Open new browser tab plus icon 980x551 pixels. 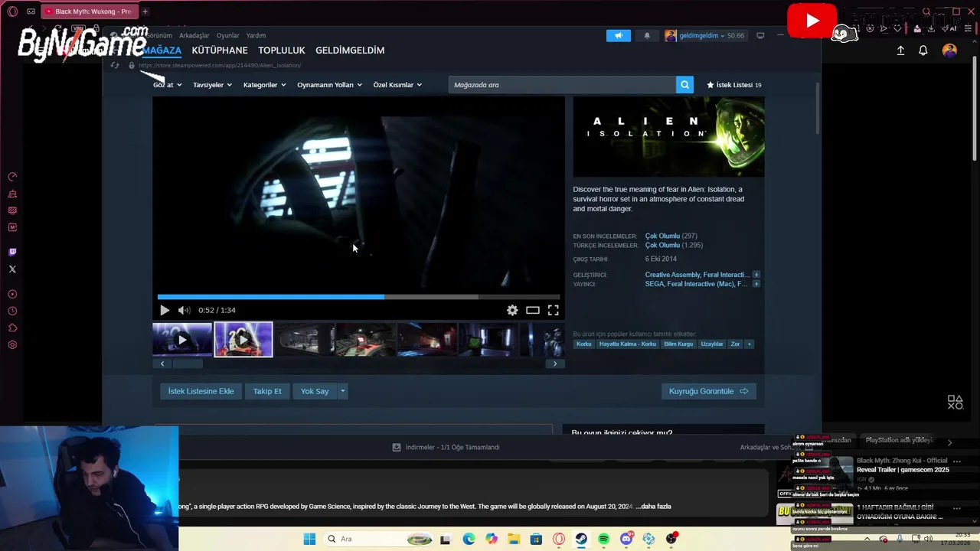click(x=145, y=11)
